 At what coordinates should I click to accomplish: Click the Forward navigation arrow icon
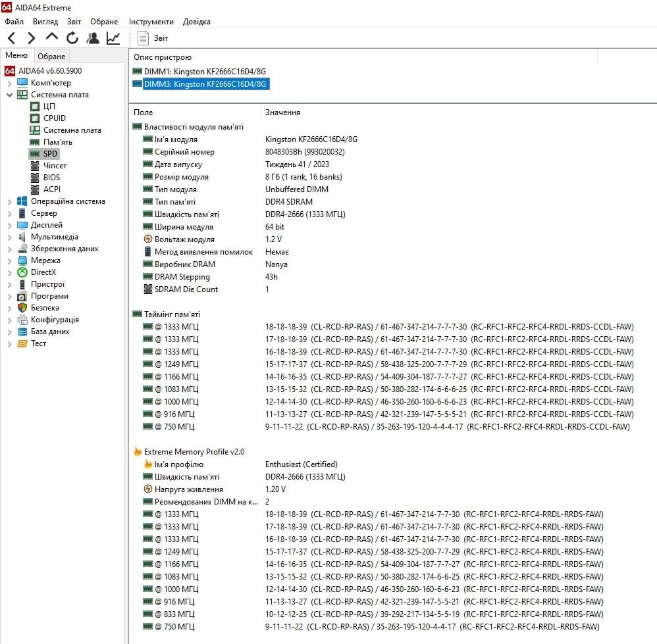(31, 38)
